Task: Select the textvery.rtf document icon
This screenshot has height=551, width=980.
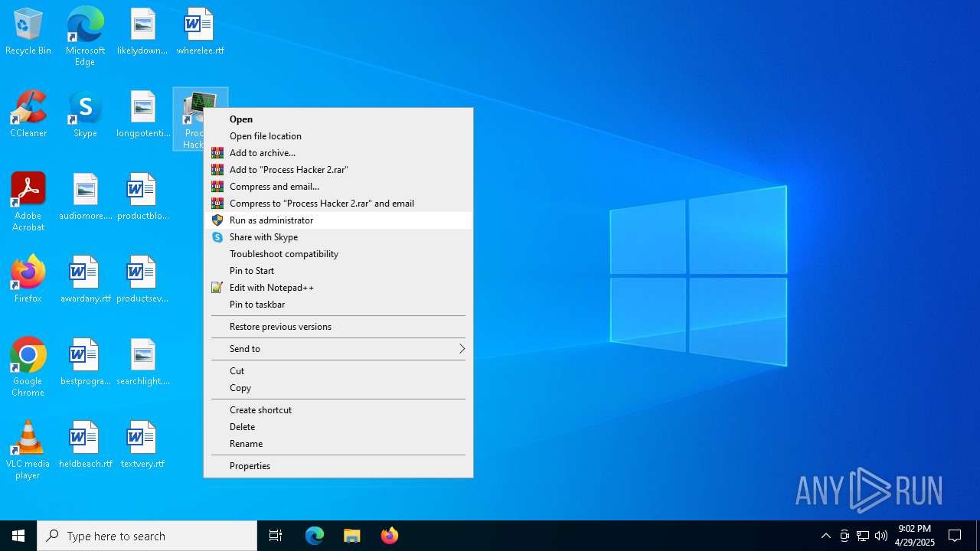Action: point(142,445)
